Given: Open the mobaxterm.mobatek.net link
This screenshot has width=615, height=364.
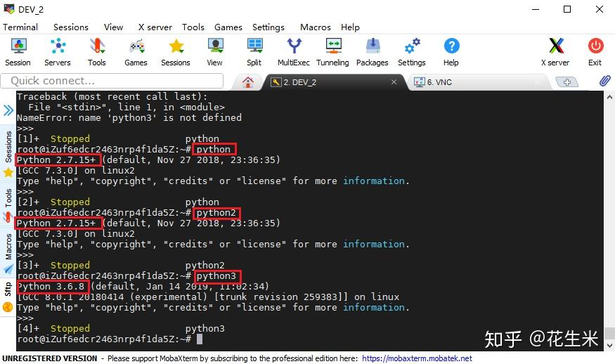Looking at the screenshot, I should (417, 358).
